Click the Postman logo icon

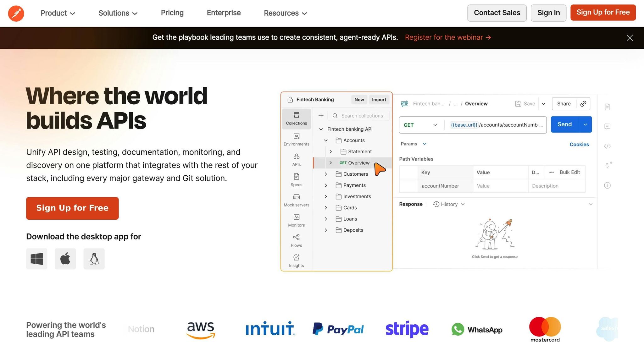click(x=16, y=13)
